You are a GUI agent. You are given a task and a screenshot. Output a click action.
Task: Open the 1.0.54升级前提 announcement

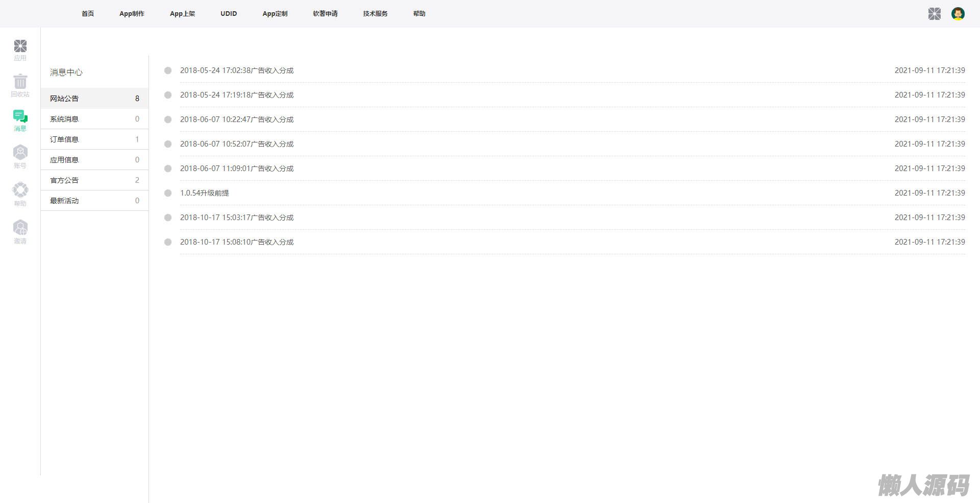(205, 193)
